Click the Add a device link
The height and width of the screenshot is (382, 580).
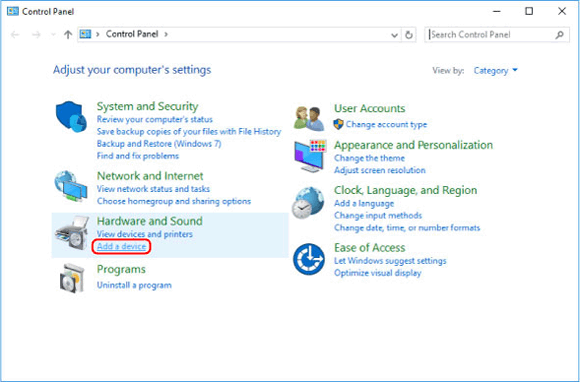point(122,246)
